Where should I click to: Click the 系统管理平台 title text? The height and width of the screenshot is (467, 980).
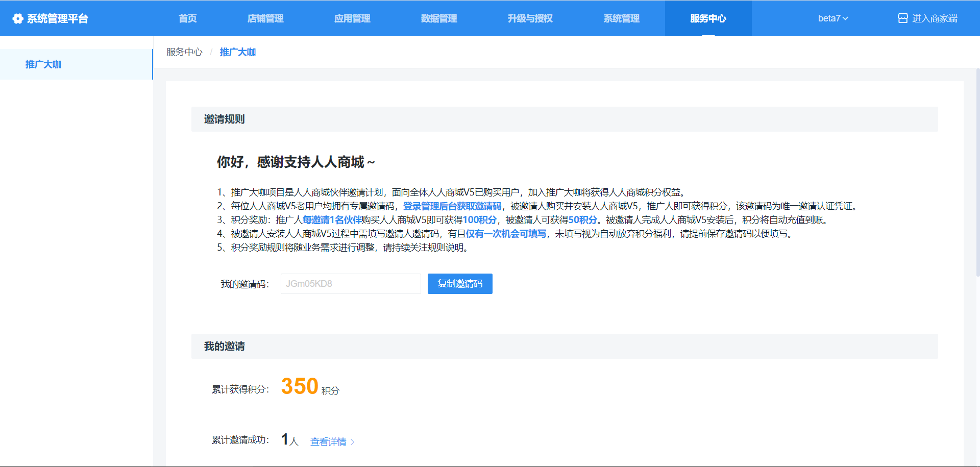point(58,19)
